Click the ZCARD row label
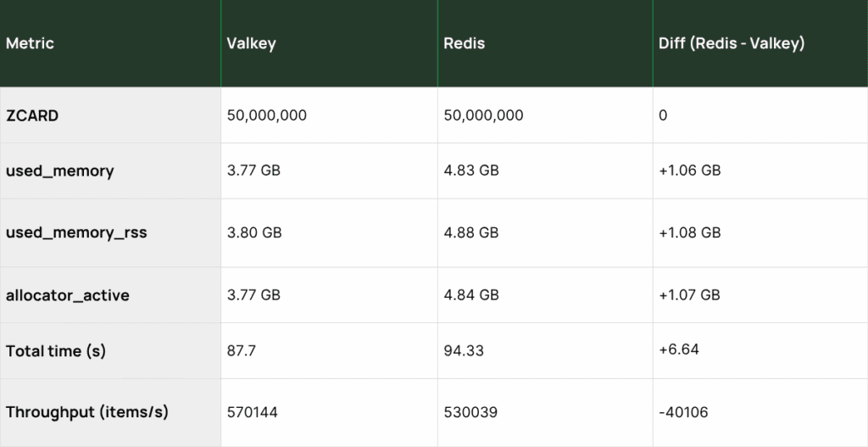The width and height of the screenshot is (868, 447). (x=32, y=115)
